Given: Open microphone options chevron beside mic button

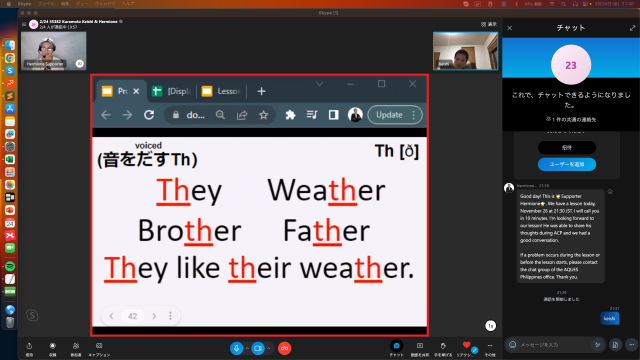Looking at the screenshot, I should [x=247, y=348].
